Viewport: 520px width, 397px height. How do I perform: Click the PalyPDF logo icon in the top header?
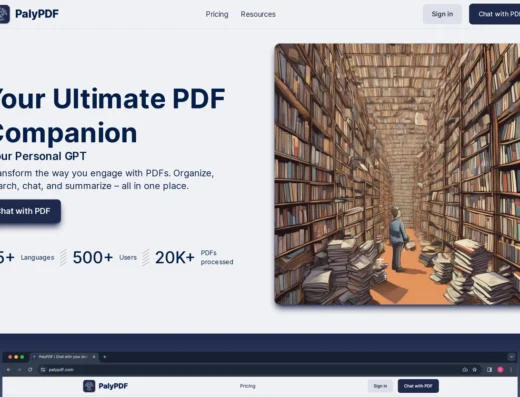tap(4, 14)
